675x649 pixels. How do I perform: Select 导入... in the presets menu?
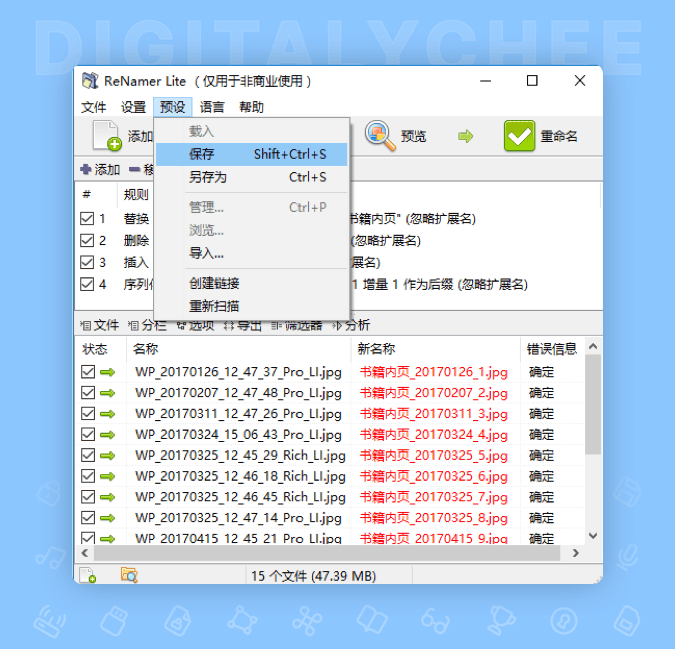(252, 253)
